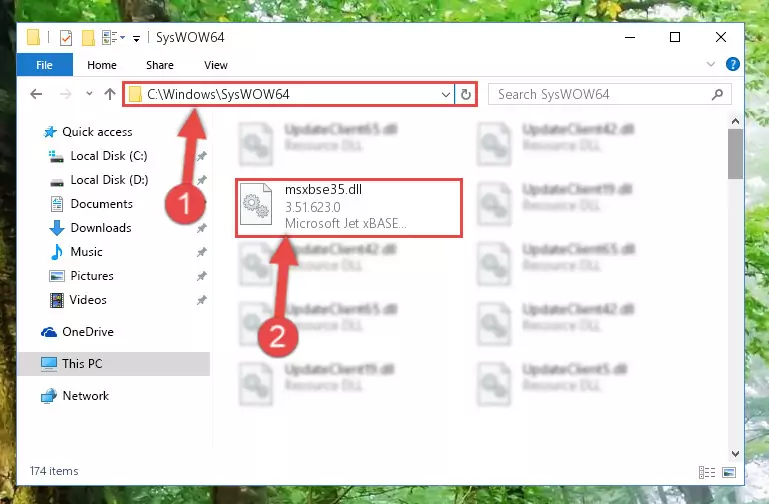Minimize the SysWOW64 window
Image resolution: width=769 pixels, height=504 pixels.
click(x=630, y=37)
